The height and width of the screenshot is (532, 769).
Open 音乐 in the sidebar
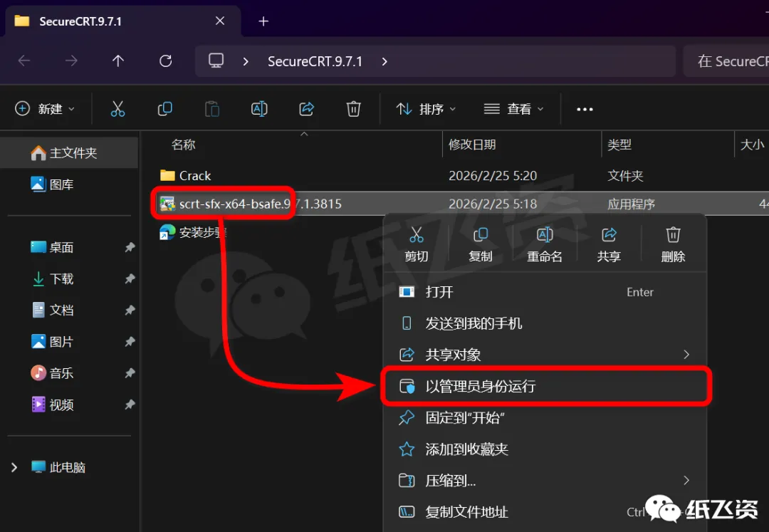point(61,373)
